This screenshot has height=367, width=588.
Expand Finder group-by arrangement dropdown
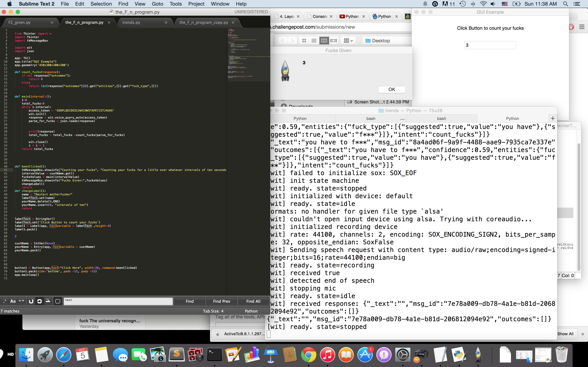[x=348, y=41]
